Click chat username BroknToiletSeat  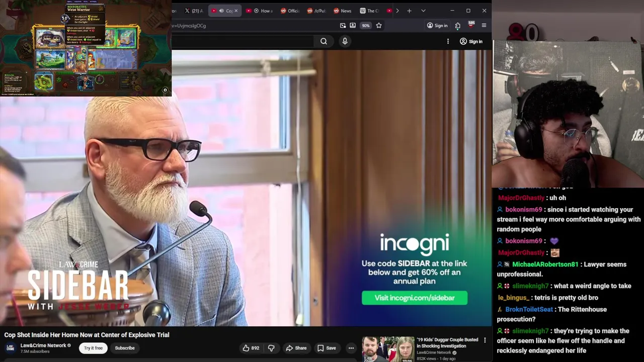coord(529,310)
